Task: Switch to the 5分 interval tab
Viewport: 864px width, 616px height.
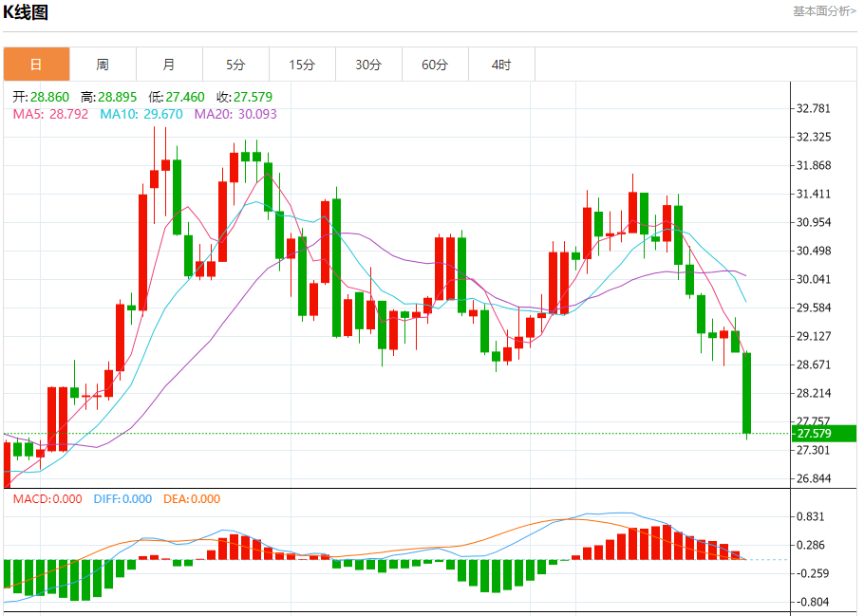Action: point(235,65)
